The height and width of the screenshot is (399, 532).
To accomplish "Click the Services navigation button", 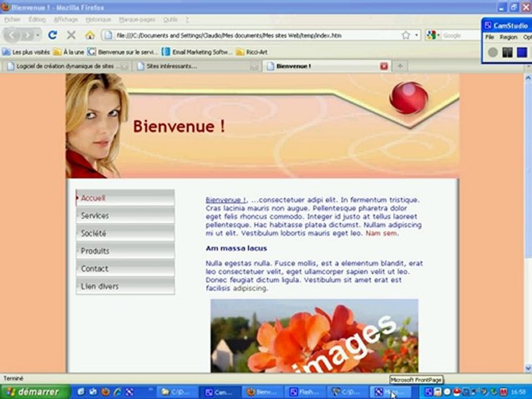I will pos(125,216).
